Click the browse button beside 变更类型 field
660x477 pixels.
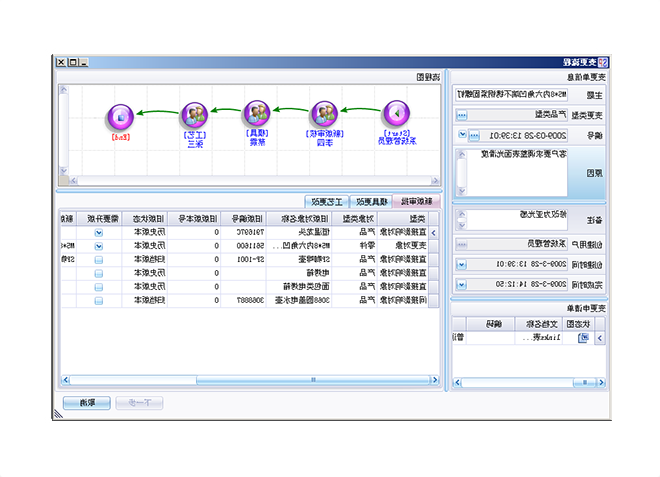(460, 114)
